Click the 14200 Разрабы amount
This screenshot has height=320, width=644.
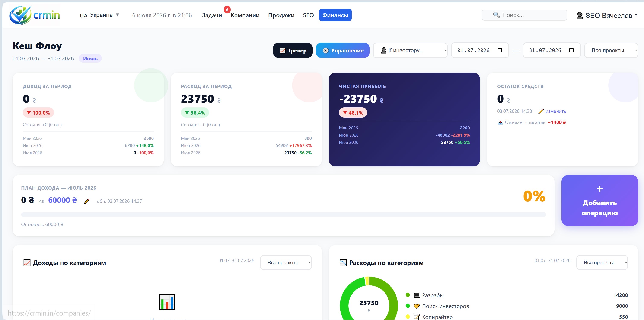621,295
